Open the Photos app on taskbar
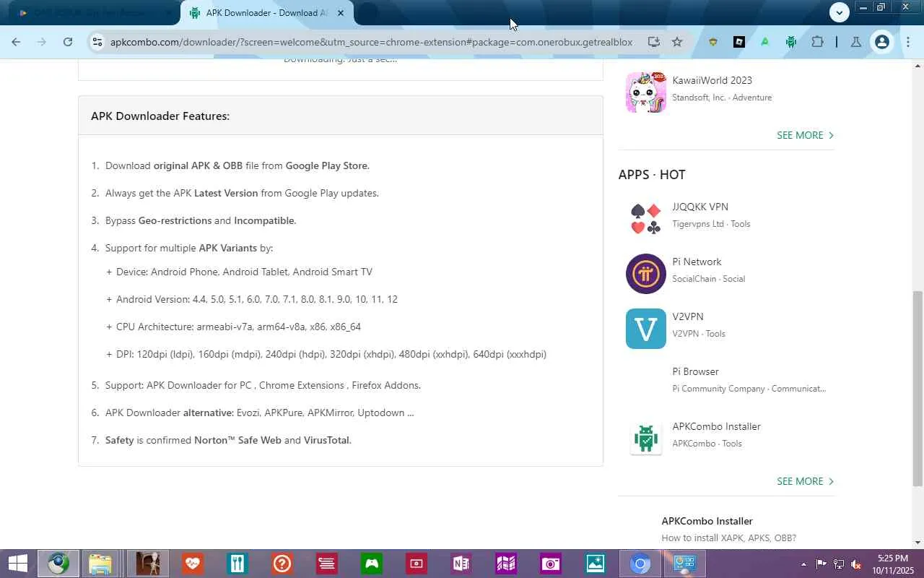Screen dimensions: 924x578 [x=596, y=564]
